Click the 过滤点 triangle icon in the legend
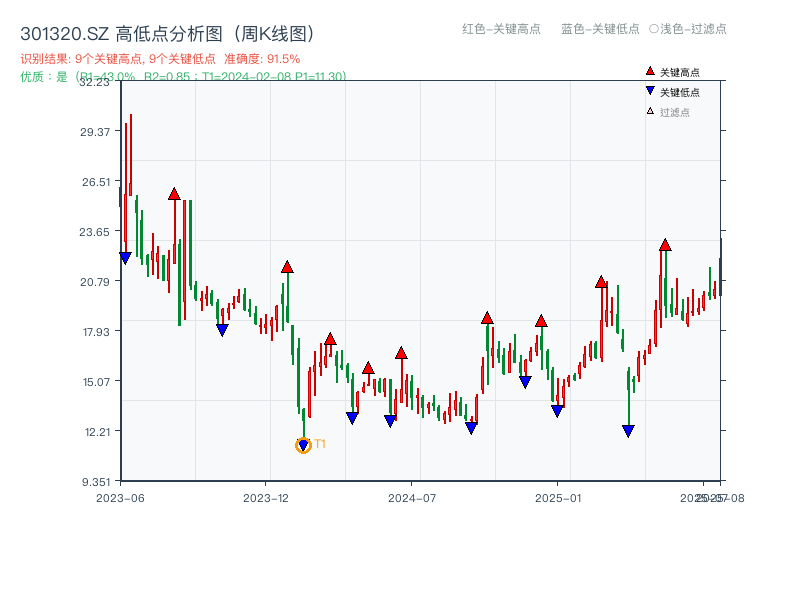800x600 pixels. (648, 111)
